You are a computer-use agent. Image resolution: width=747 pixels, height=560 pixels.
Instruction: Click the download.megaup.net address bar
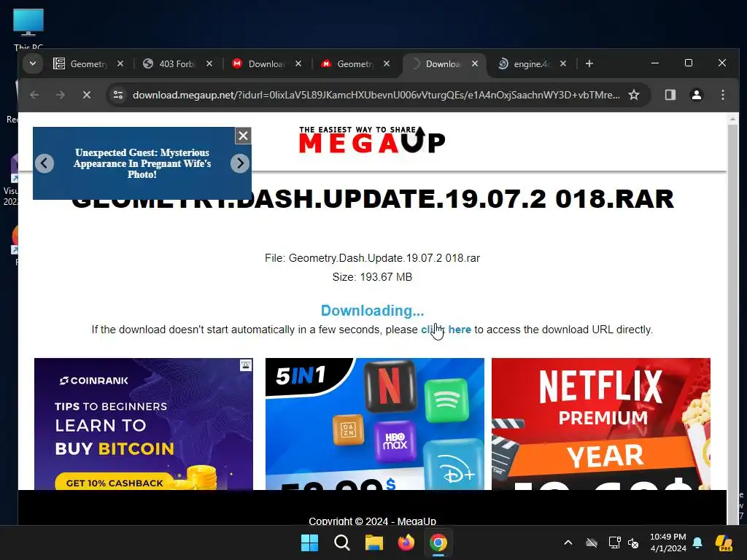[376, 95]
